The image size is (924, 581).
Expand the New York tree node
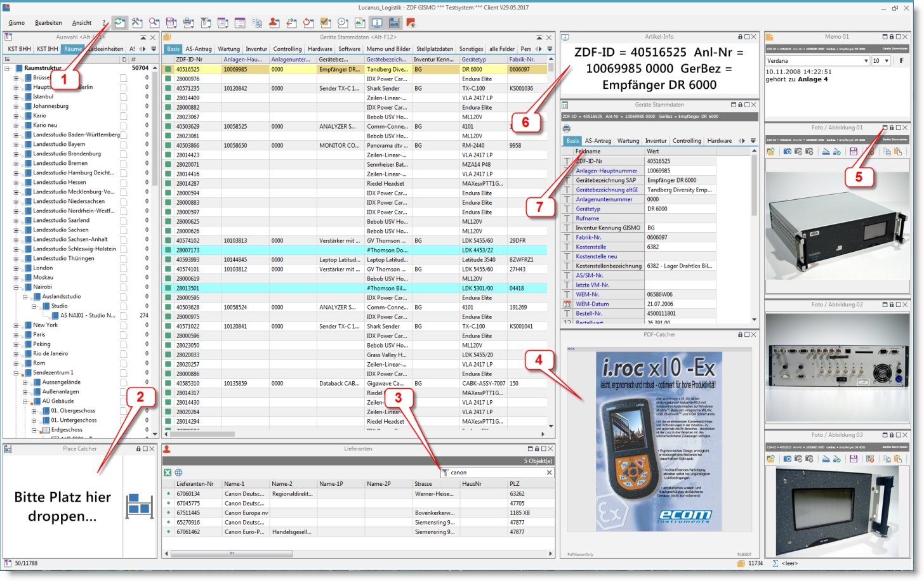pos(16,325)
